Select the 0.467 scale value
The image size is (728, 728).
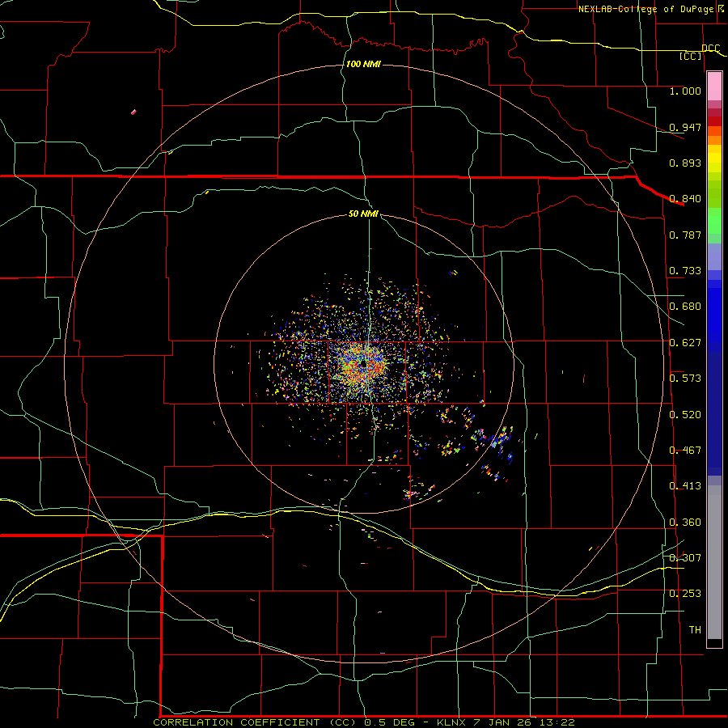coord(685,451)
